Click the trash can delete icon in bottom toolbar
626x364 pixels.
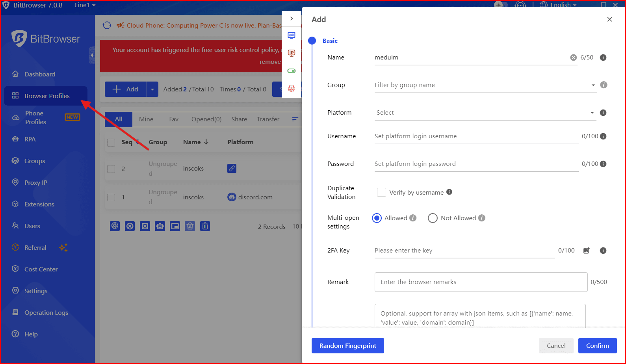pos(205,226)
